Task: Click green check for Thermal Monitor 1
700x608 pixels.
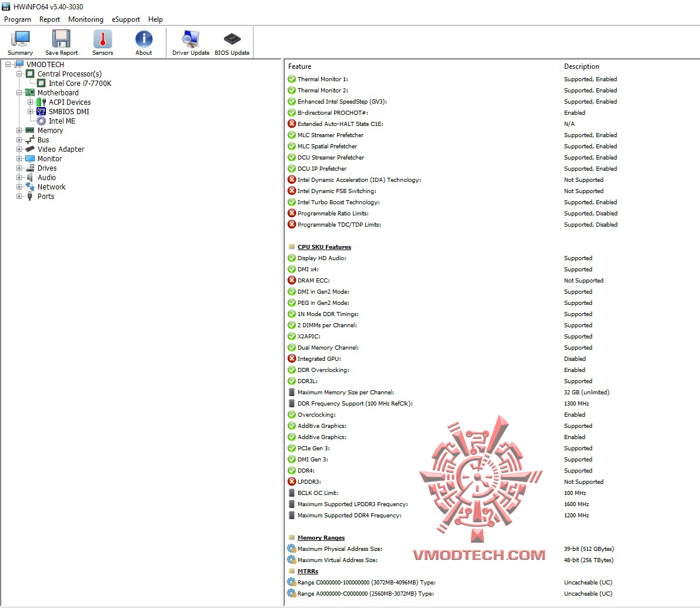Action: click(292, 79)
